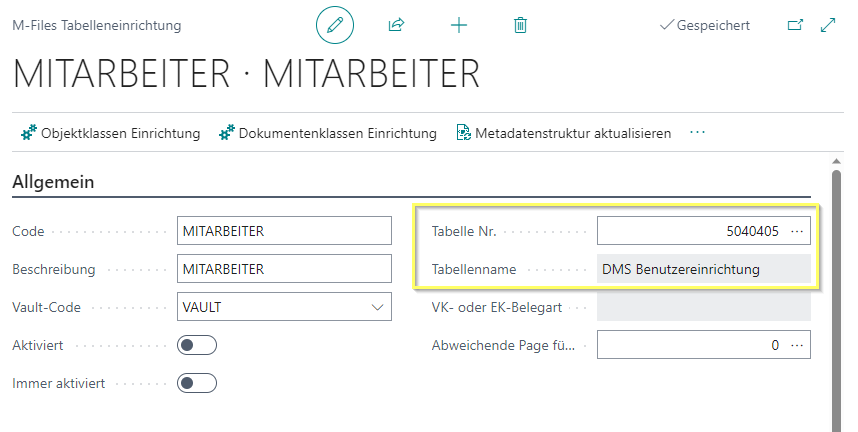Click the Dokumentenklassen Einrichtung gear icon
This screenshot has width=858, height=432.
click(227, 133)
